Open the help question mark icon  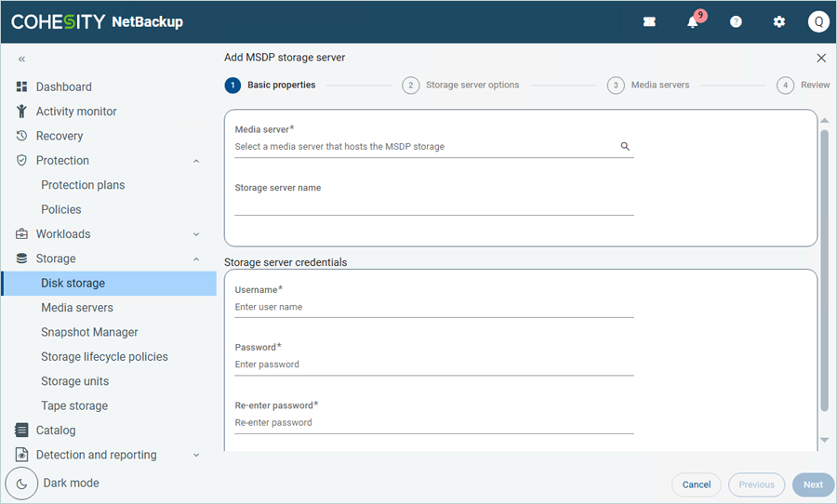(x=736, y=22)
